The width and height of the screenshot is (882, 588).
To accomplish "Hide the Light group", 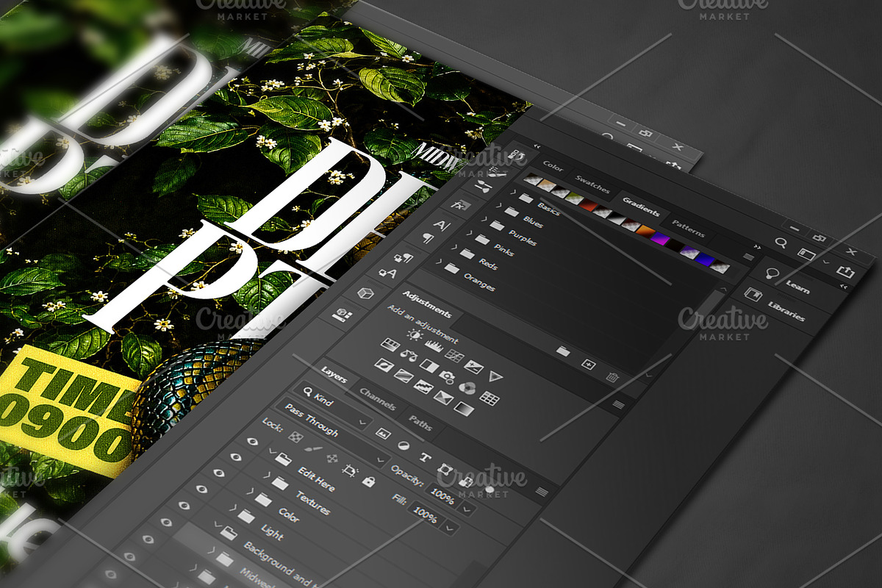I will [x=201, y=489].
